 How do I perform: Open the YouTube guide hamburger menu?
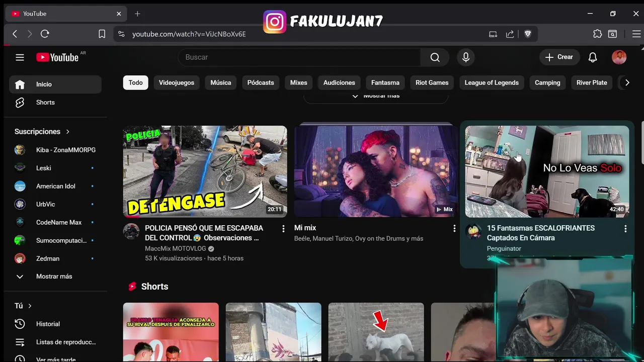[20, 57]
